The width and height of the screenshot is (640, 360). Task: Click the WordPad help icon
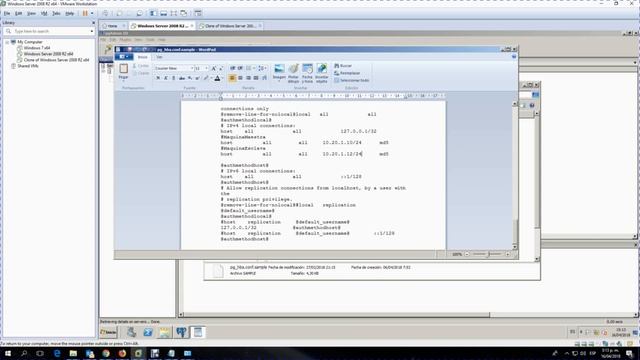[514, 57]
